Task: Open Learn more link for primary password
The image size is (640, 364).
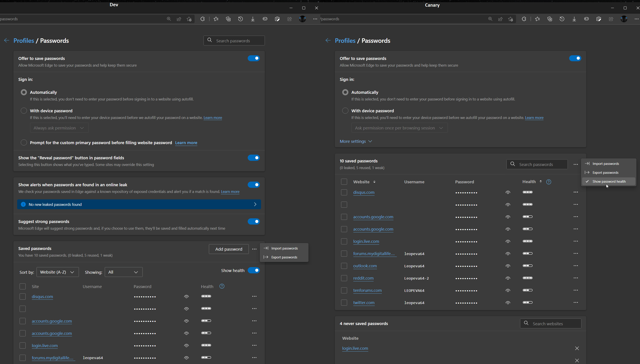Action: click(186, 143)
